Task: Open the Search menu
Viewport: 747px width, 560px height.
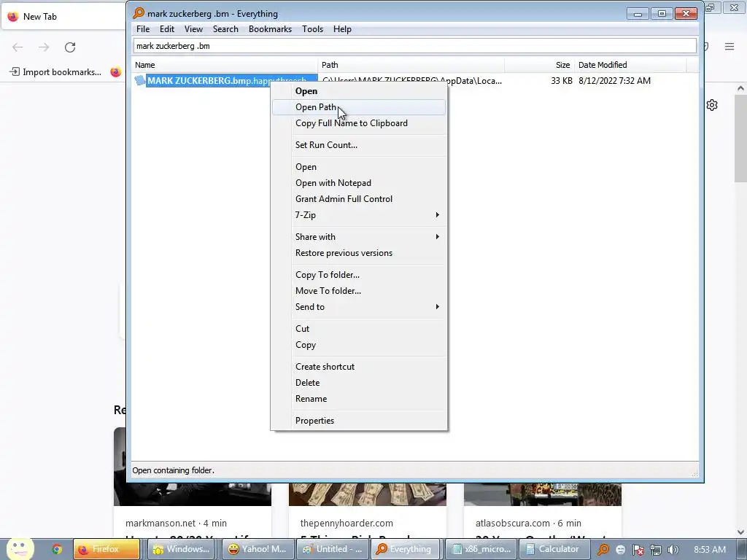Action: coord(225,29)
